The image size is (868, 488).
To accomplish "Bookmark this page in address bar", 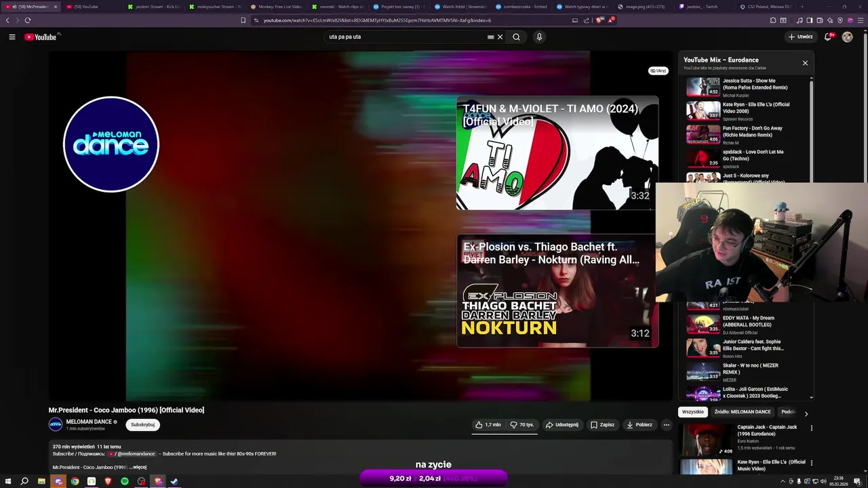I will (243, 20).
